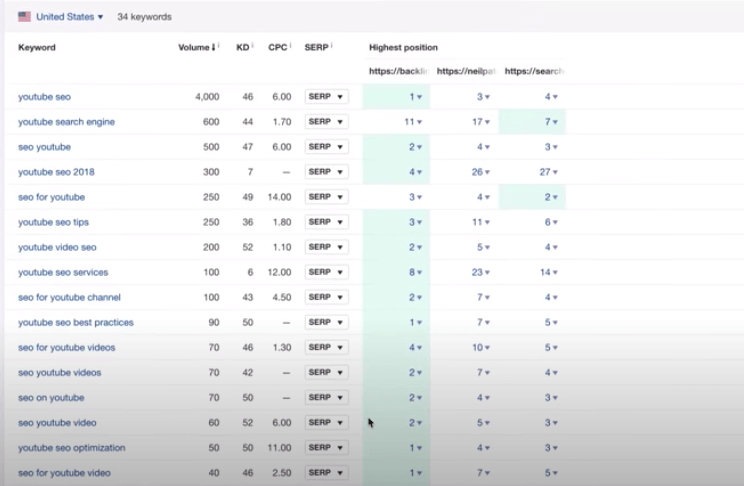Click the CPC column info icon

click(x=292, y=46)
